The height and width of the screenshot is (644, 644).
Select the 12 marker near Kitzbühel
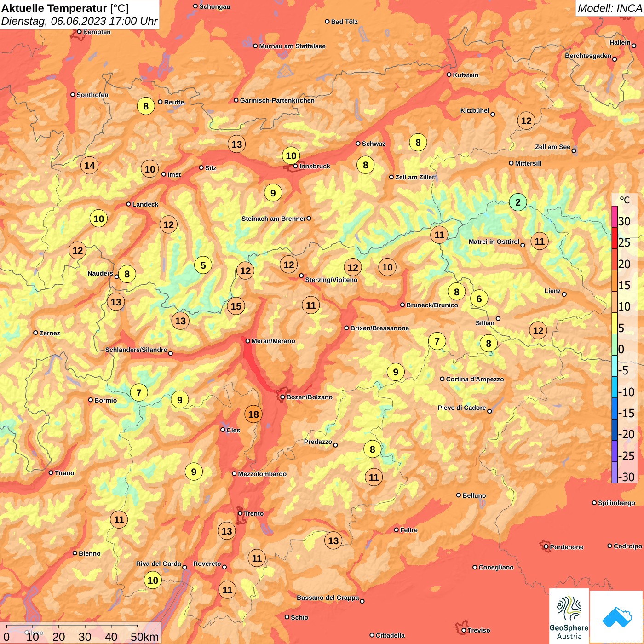coord(526,121)
